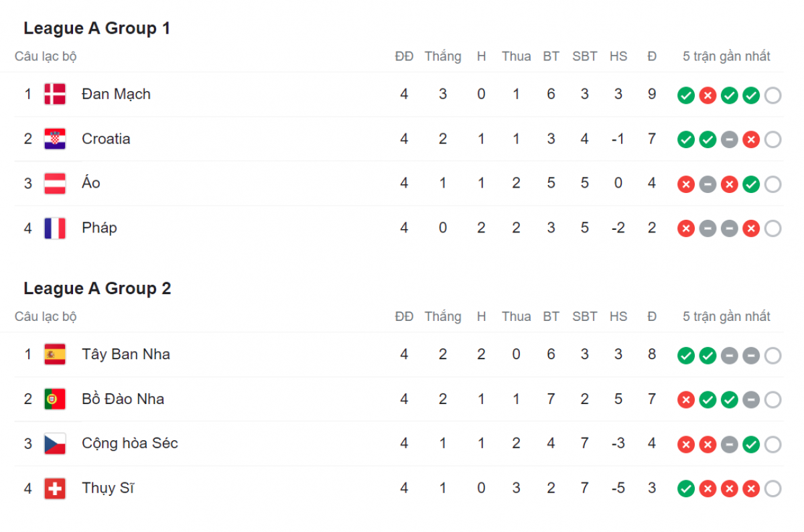This screenshot has width=804, height=532.
Task: Click Đan Mạch's first recent-match win icon
Action: (x=686, y=95)
